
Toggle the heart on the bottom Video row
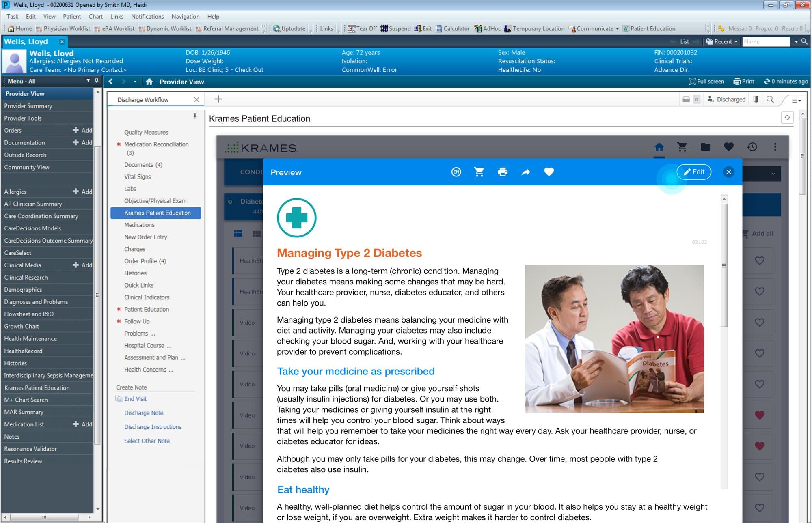pos(760,508)
